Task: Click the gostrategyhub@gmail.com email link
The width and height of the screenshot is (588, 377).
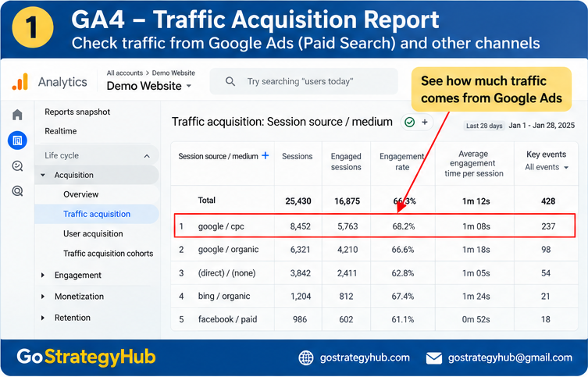Action: pyautogui.click(x=510, y=358)
